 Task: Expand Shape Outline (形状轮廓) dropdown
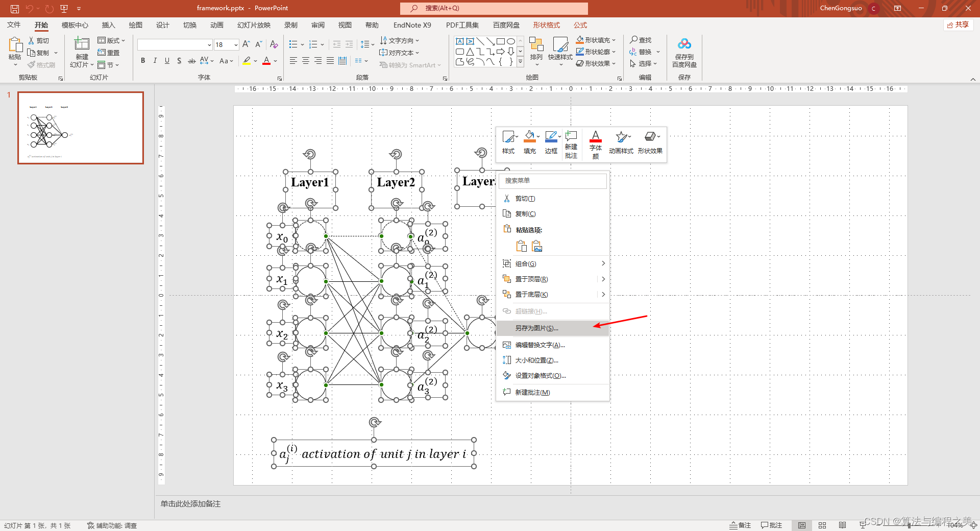614,52
